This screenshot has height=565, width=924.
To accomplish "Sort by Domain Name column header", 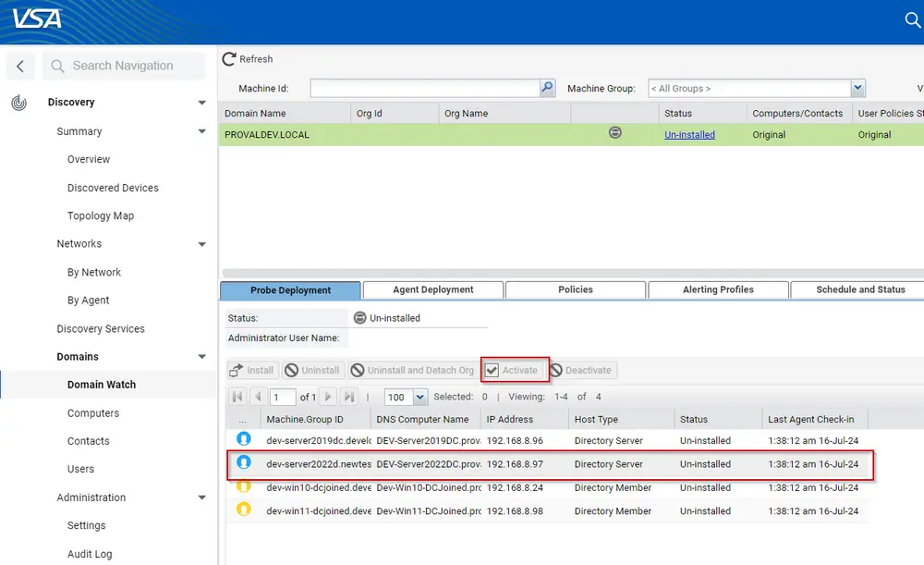I will click(x=255, y=113).
